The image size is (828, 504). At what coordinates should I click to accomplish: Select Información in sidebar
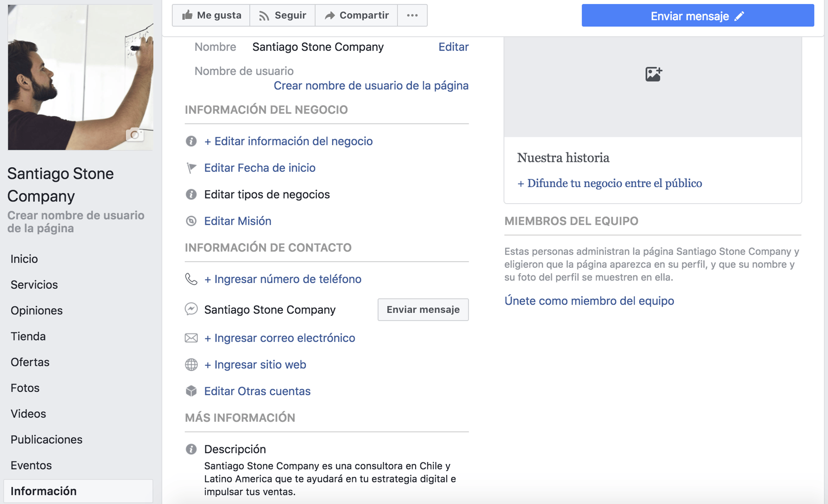[78, 491]
